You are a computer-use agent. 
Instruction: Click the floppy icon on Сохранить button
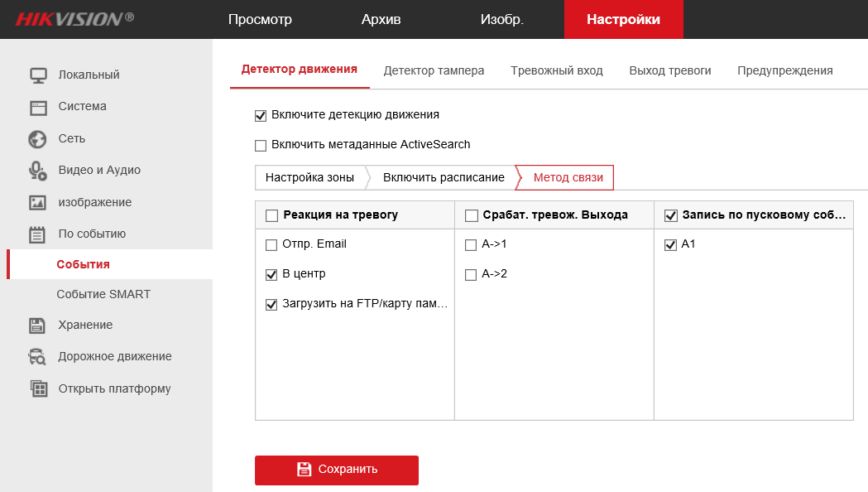point(304,470)
